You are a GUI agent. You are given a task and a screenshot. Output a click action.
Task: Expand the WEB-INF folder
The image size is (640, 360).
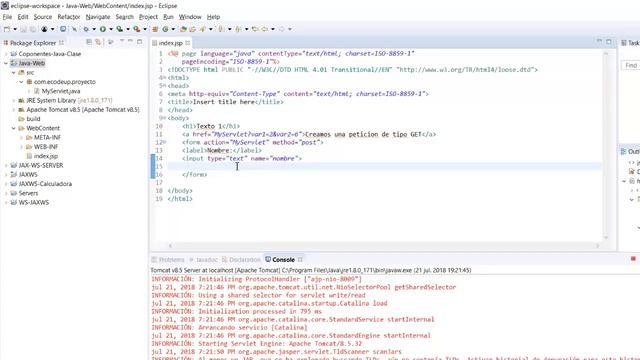tap(21, 147)
